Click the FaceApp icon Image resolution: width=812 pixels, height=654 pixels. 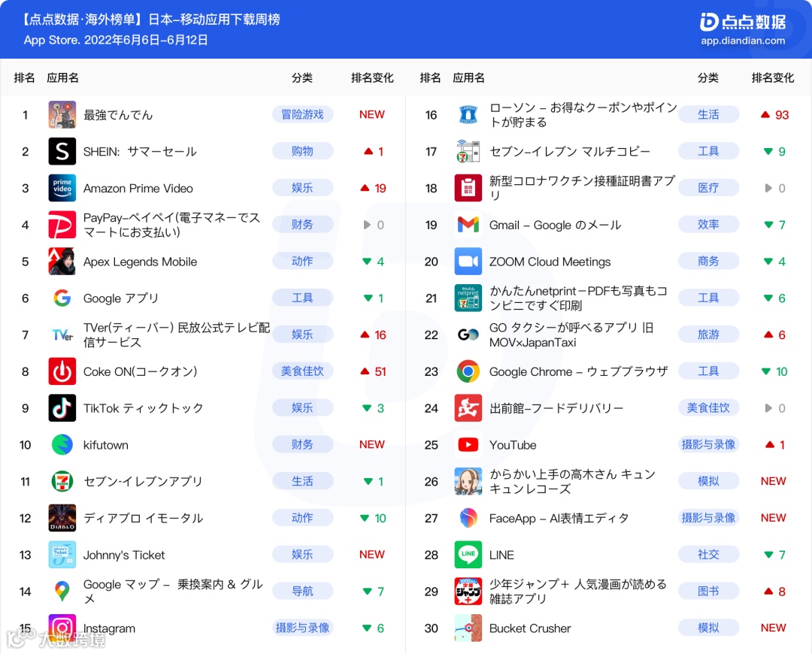[468, 519]
